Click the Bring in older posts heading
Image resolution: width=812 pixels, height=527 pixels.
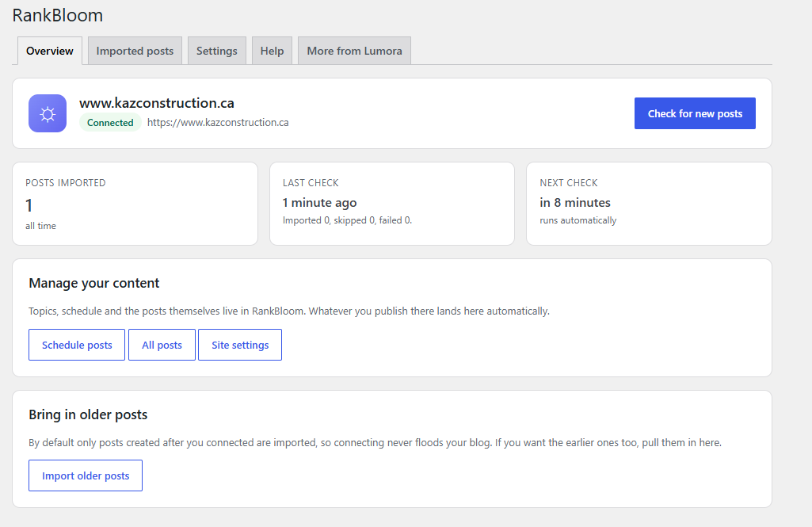(88, 414)
